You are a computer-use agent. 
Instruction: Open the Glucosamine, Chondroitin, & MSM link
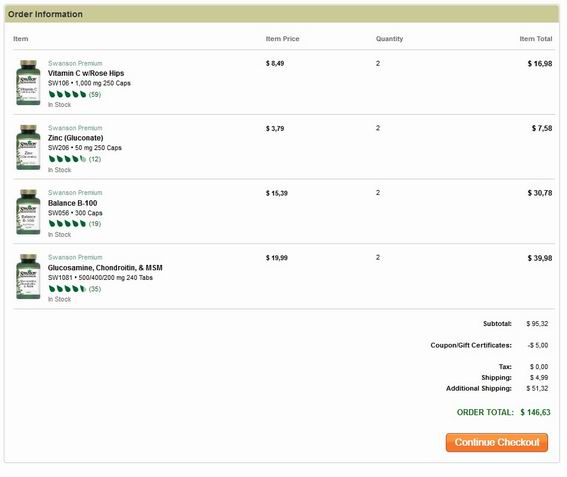point(105,268)
